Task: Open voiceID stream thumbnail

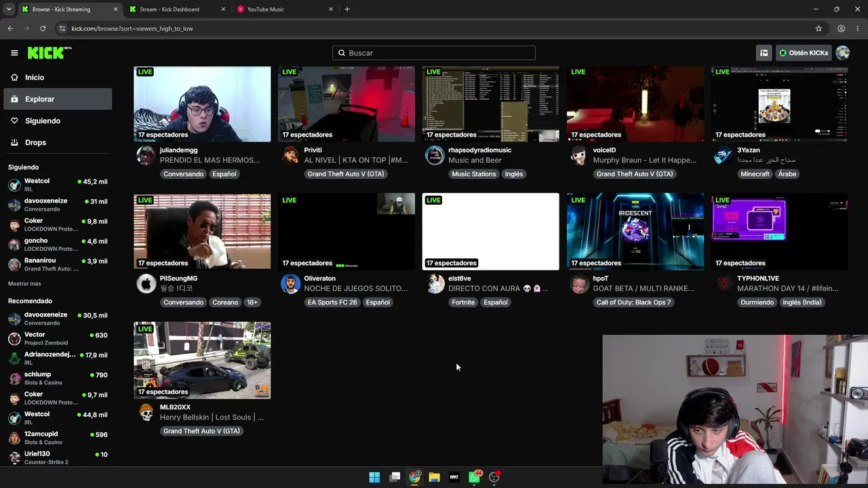Action: coord(635,104)
